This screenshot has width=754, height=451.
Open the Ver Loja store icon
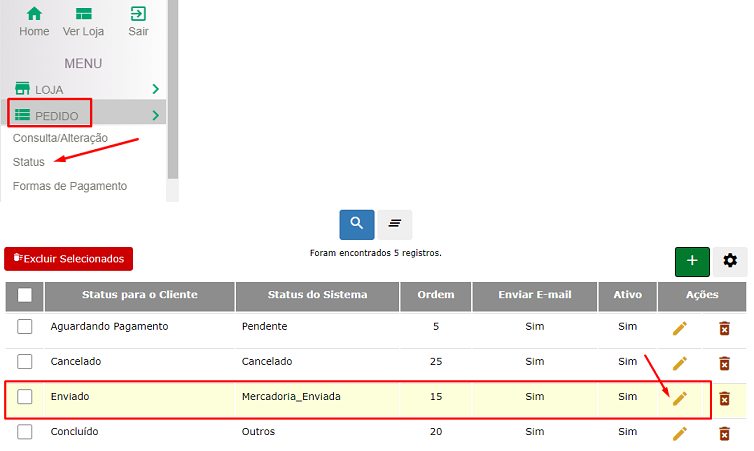(84, 14)
